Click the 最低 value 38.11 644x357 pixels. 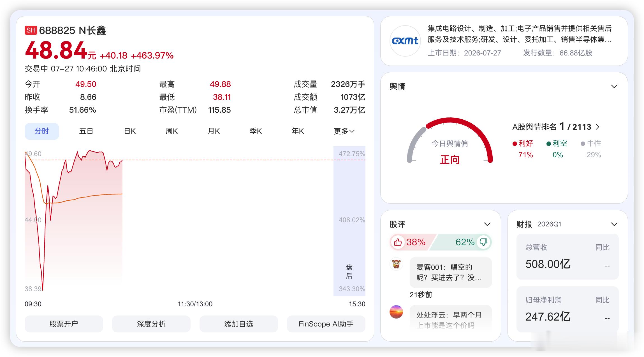(x=222, y=97)
